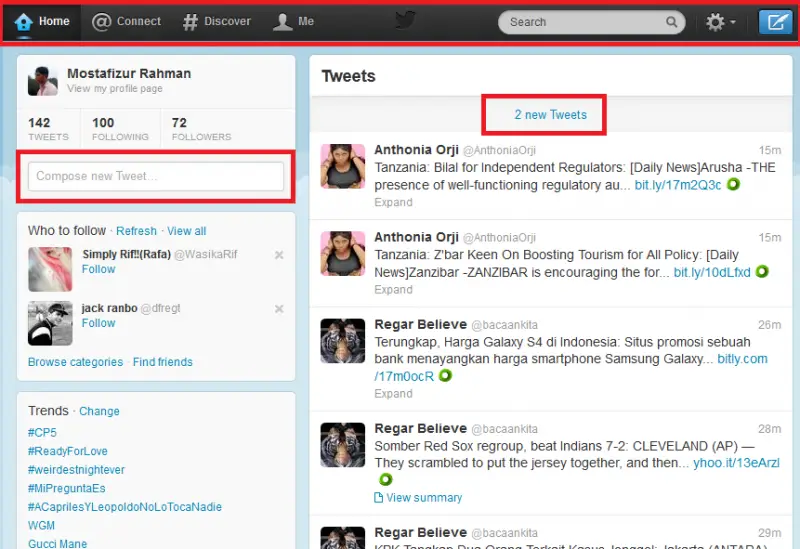The height and width of the screenshot is (549, 800).
Task: Open the settings gear dropdown
Action: pos(720,22)
